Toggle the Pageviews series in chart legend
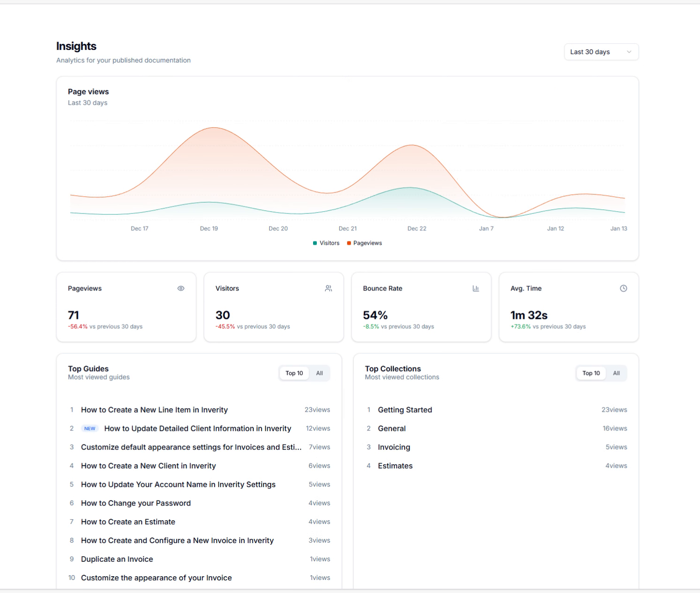The image size is (700, 593). pos(364,243)
